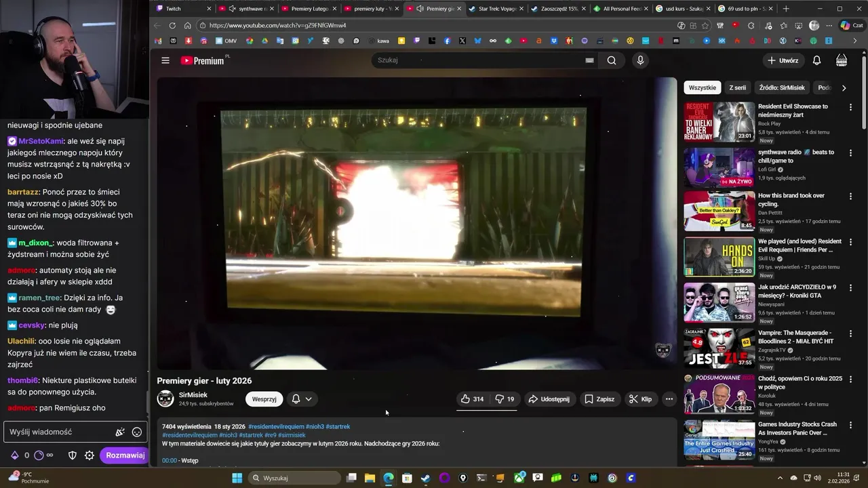Open options for synthwave radio suggestion
Image resolution: width=868 pixels, height=488 pixels.
850,153
